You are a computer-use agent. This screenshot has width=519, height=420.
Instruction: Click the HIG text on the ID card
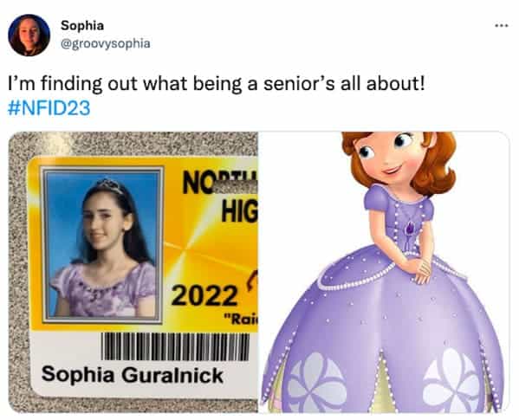click(x=239, y=211)
